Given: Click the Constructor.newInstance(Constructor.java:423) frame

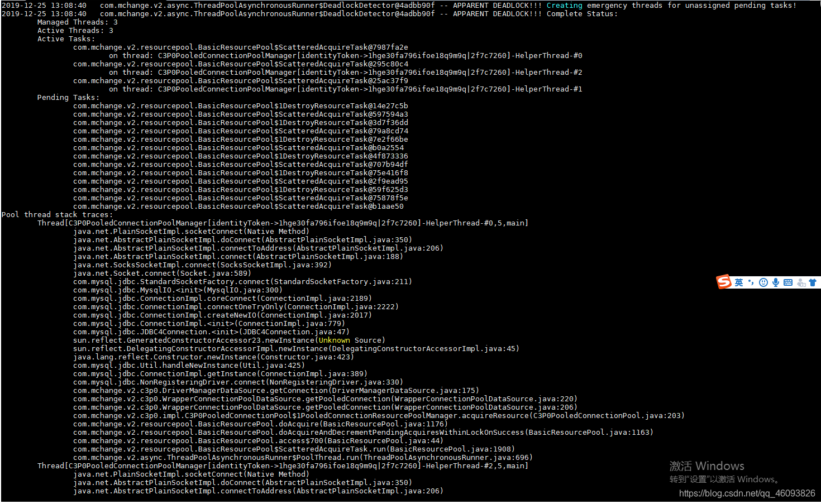Looking at the screenshot, I should click(x=213, y=357).
